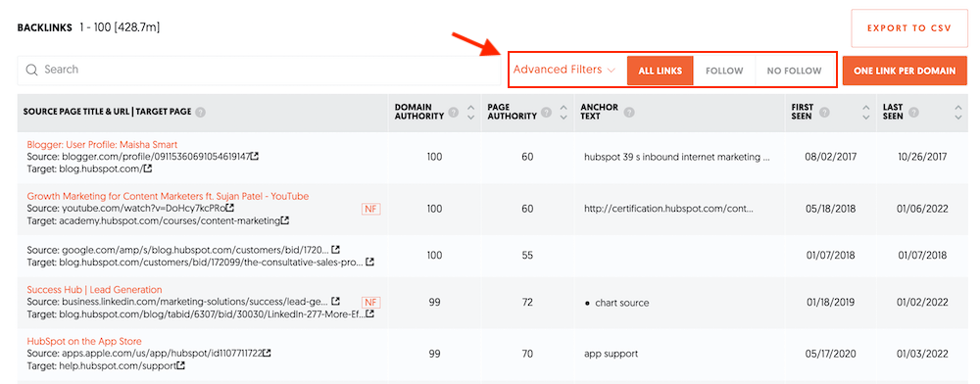Open Success Hub | Lead Generation link
The width and height of the screenshot is (980, 384).
(94, 290)
